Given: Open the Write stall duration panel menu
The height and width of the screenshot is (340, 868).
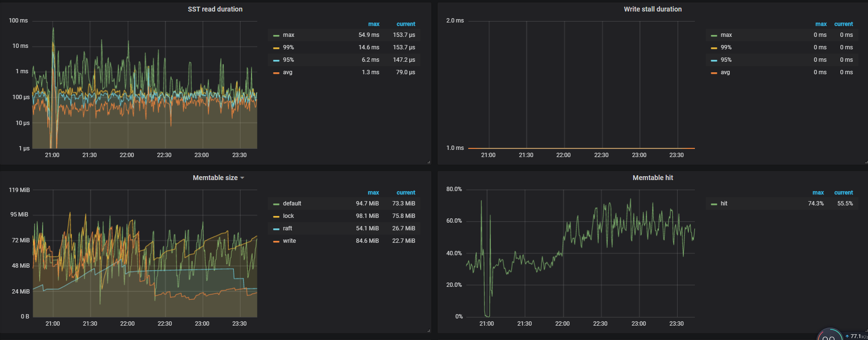Looking at the screenshot, I should click(652, 9).
